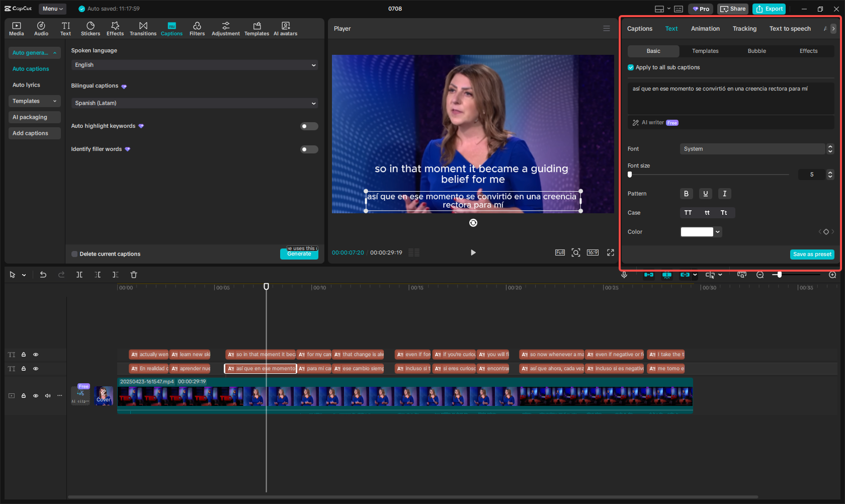The height and width of the screenshot is (504, 845).
Task: Uncheck Apply to all sub captions
Action: [x=631, y=67]
